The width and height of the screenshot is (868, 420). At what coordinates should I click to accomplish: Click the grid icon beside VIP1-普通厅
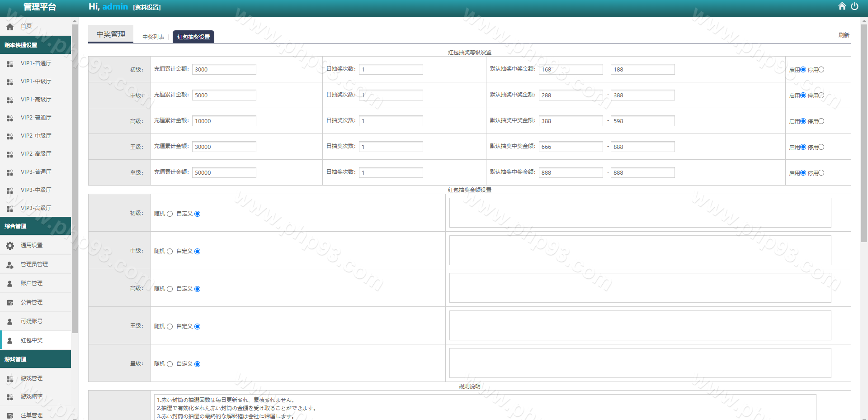[x=10, y=64]
